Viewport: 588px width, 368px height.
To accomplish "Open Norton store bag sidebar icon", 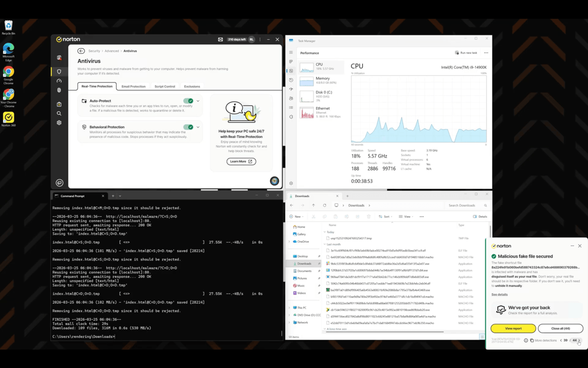I will point(59,105).
